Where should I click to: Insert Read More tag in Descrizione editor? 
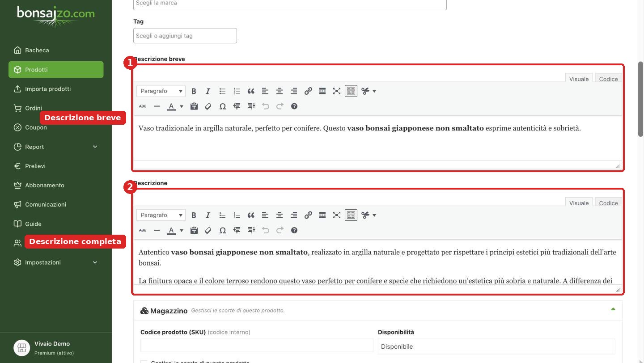pos(322,215)
